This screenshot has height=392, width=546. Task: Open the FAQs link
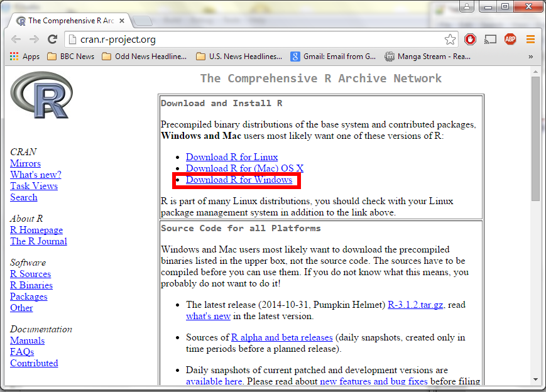pos(22,352)
